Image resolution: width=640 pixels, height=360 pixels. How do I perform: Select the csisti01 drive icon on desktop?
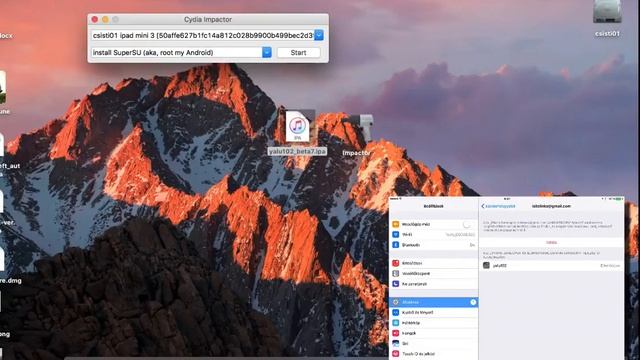pos(607,12)
